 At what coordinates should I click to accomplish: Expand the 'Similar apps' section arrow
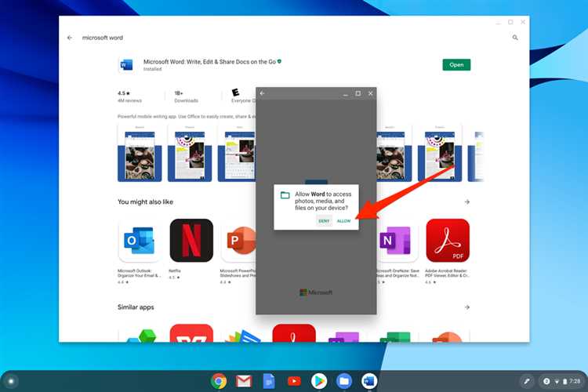(x=467, y=307)
